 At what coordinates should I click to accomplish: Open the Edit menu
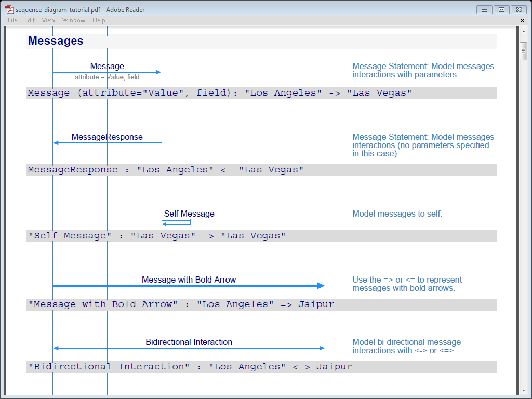point(29,20)
